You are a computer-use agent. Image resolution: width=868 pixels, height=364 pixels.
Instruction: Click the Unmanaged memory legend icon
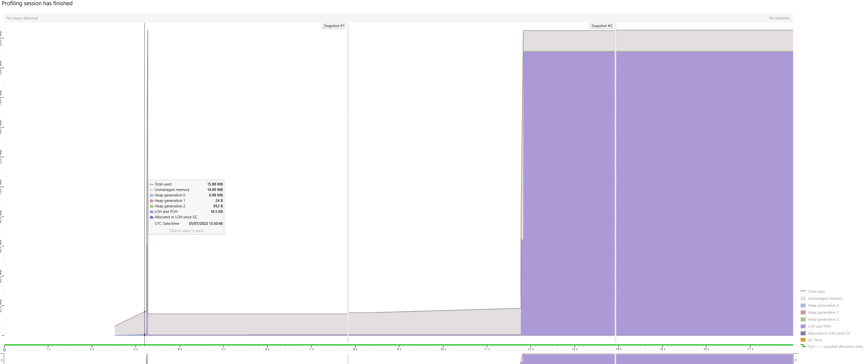[x=803, y=298]
